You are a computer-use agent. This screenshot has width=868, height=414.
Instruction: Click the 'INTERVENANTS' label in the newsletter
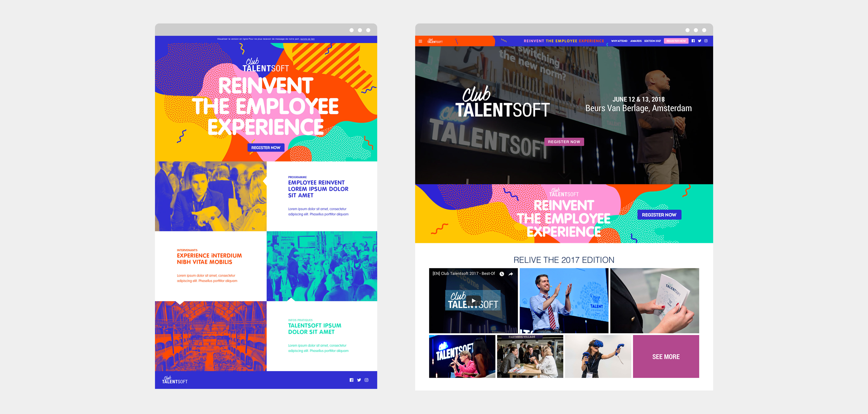[187, 250]
